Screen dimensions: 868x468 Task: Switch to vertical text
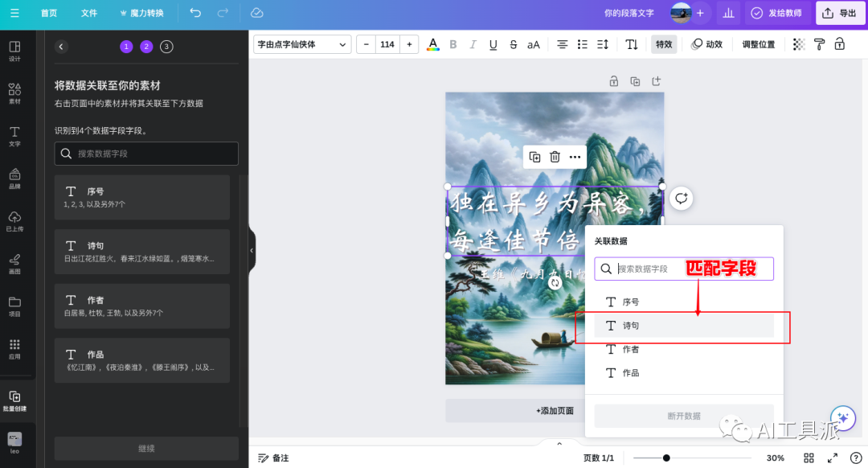click(x=632, y=44)
